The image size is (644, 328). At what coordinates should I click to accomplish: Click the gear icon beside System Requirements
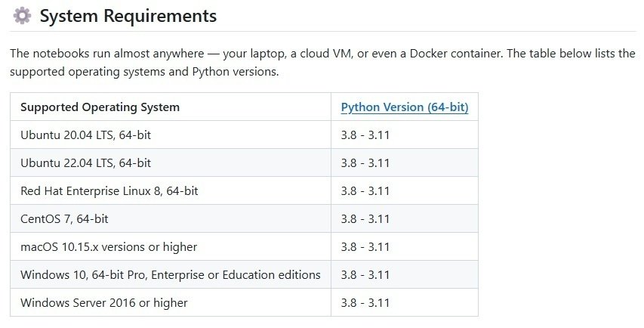tap(23, 15)
